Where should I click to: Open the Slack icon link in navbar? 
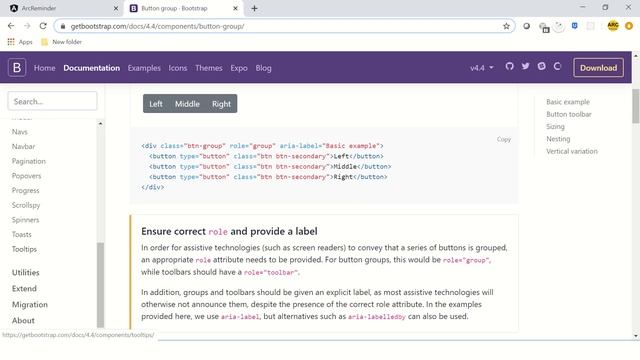pyautogui.click(x=541, y=66)
